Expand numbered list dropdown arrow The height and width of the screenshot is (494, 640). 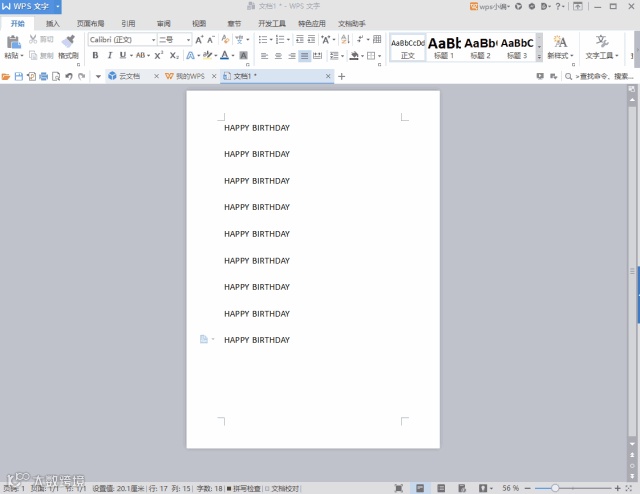point(288,40)
